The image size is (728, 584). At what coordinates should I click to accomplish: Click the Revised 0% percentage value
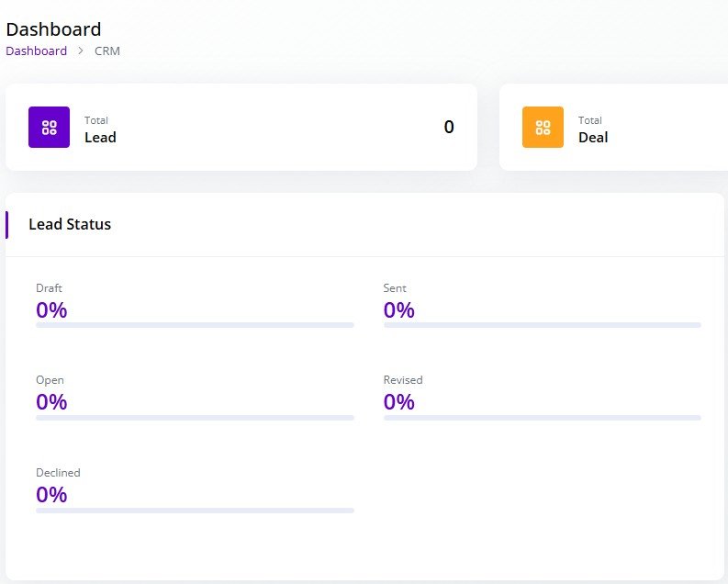click(x=399, y=402)
